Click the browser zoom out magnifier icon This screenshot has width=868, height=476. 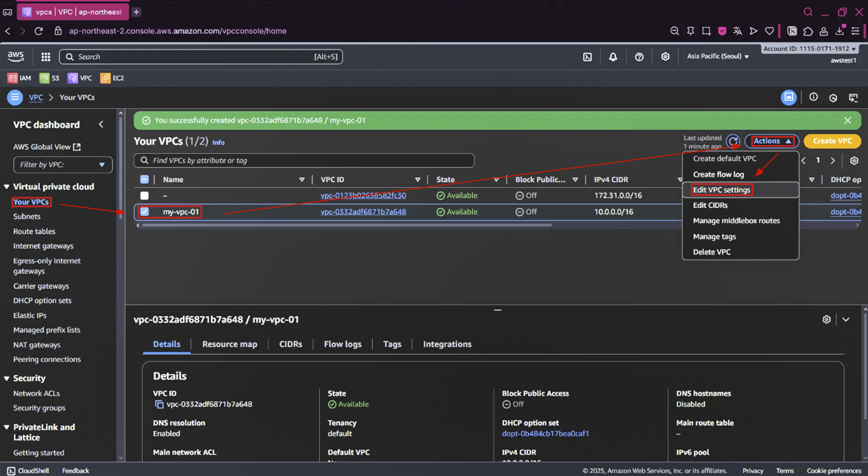[674, 31]
